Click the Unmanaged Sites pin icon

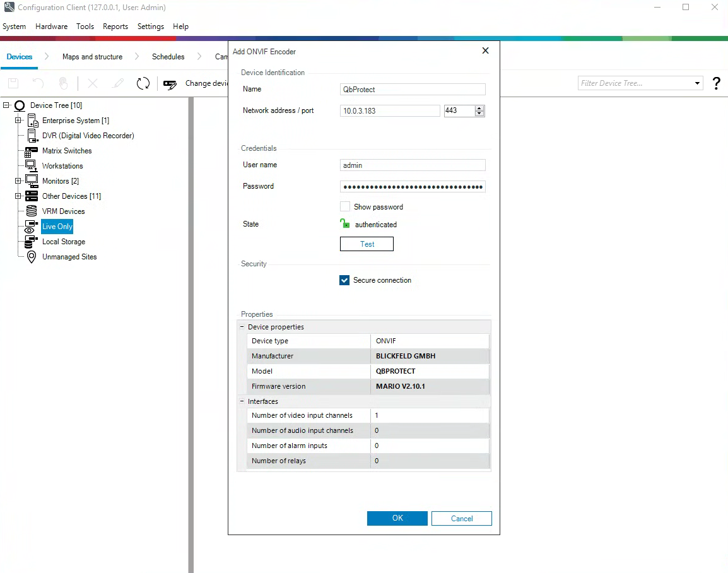[x=31, y=257]
